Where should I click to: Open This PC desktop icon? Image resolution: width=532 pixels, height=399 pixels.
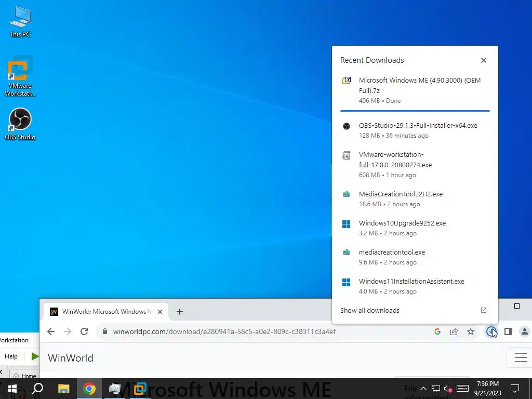point(20,22)
